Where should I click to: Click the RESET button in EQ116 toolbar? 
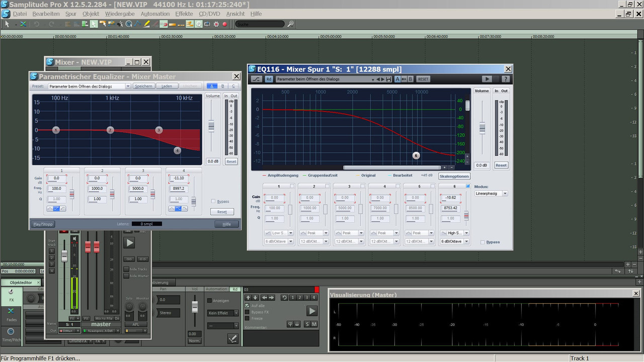pyautogui.click(x=423, y=79)
